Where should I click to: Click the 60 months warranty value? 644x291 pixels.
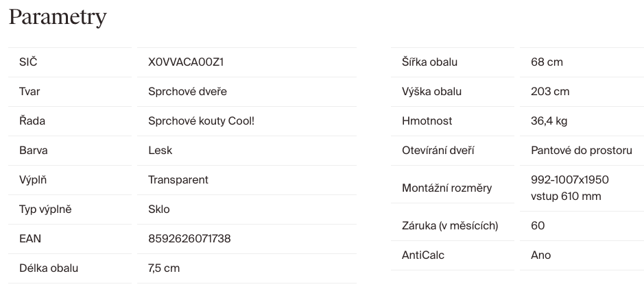538,225
